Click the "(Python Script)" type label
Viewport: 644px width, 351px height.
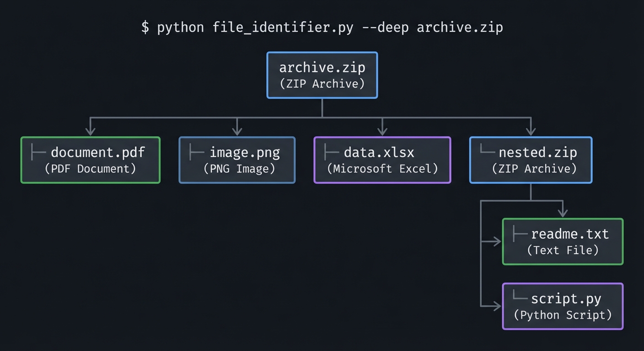(x=563, y=315)
